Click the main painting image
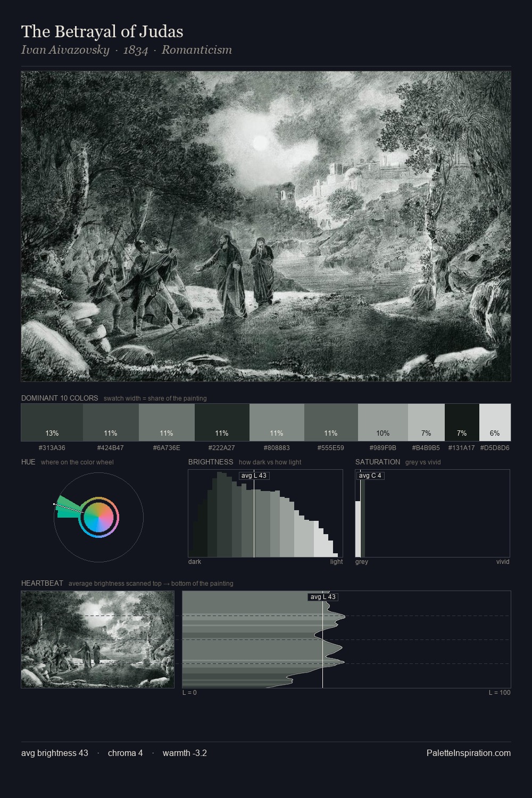Viewport: 532px width, 798px height. pyautogui.click(x=266, y=227)
